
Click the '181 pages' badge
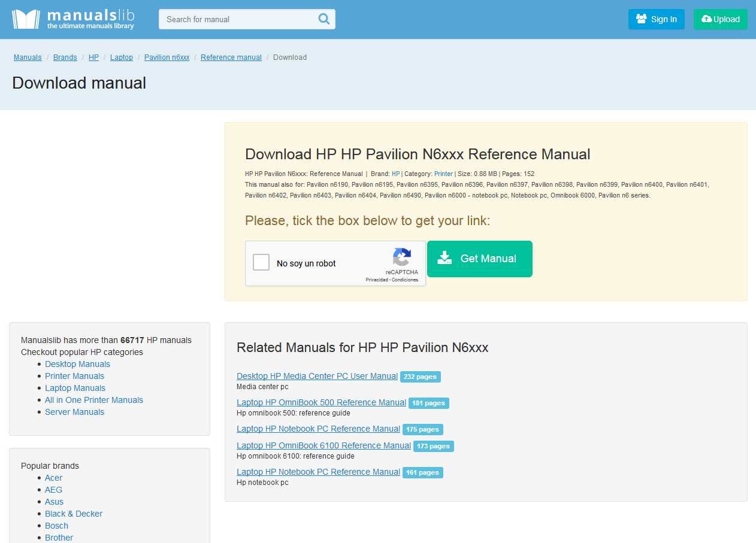pos(429,403)
